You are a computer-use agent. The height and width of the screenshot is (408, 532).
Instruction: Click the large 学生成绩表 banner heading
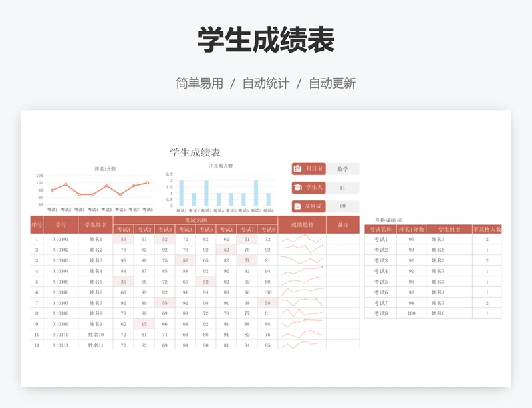266,40
